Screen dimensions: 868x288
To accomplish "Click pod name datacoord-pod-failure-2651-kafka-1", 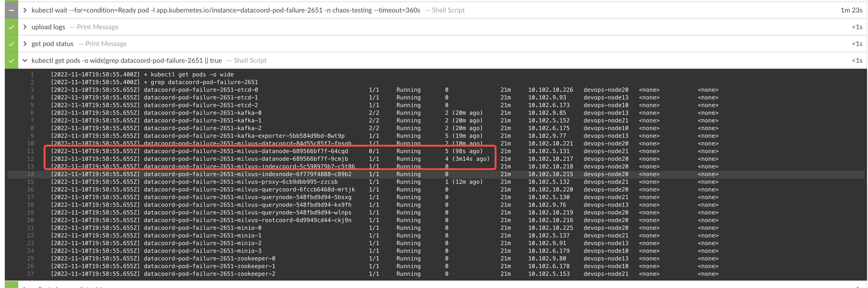I will (x=203, y=121).
